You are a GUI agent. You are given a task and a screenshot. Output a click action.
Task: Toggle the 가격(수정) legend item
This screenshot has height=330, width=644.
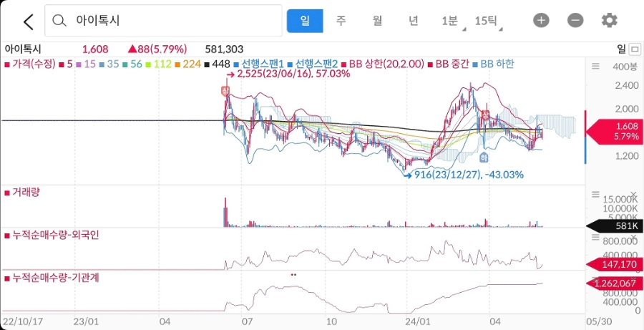coord(30,64)
